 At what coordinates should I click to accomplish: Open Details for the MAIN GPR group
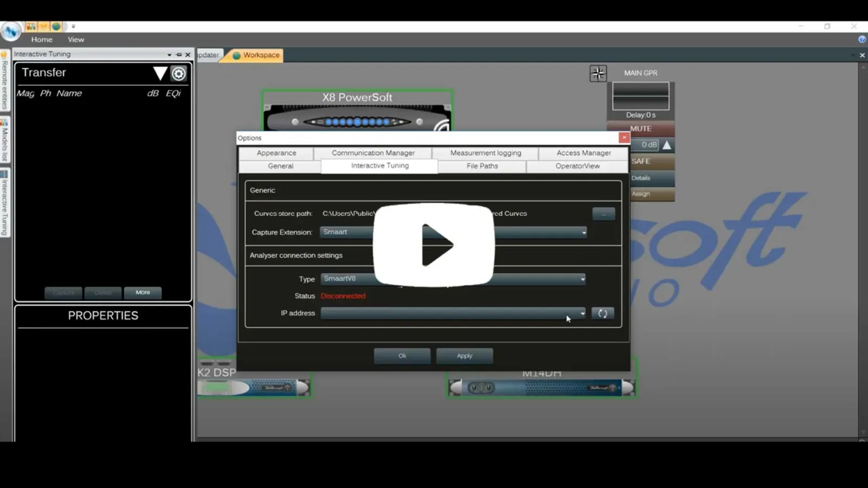pos(652,178)
